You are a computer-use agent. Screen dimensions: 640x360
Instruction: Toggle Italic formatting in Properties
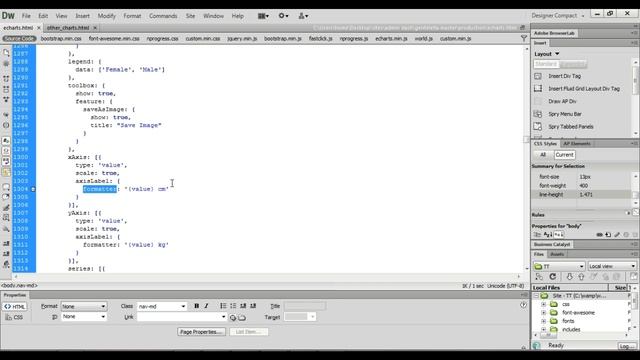207,306
